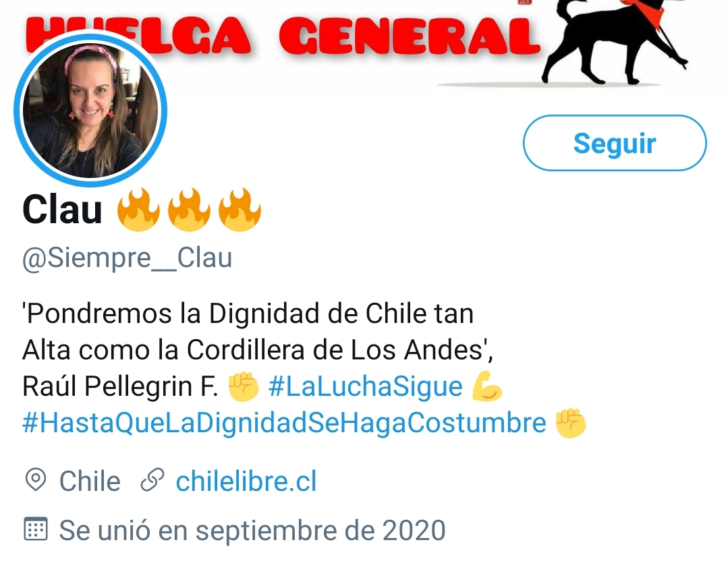Click the Se unió en septiembre text
This screenshot has height=561, width=728.
(x=252, y=530)
